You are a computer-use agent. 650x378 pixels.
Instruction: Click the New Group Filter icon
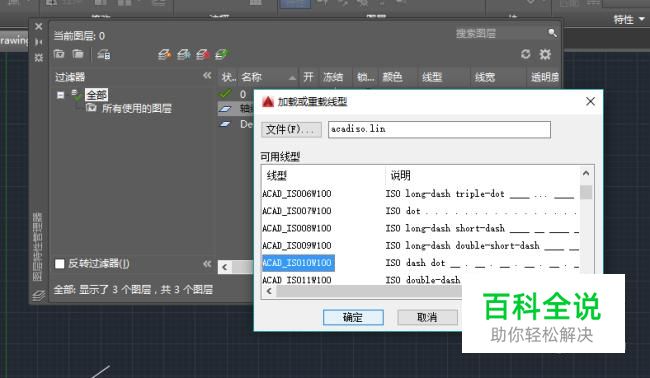tap(78, 54)
